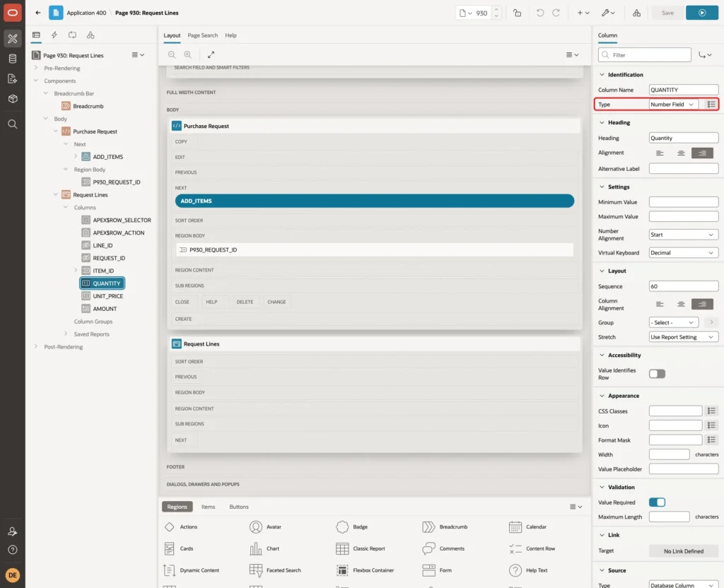
Task: Open Dynamic Actions lightning tab
Action: pyautogui.click(x=54, y=35)
